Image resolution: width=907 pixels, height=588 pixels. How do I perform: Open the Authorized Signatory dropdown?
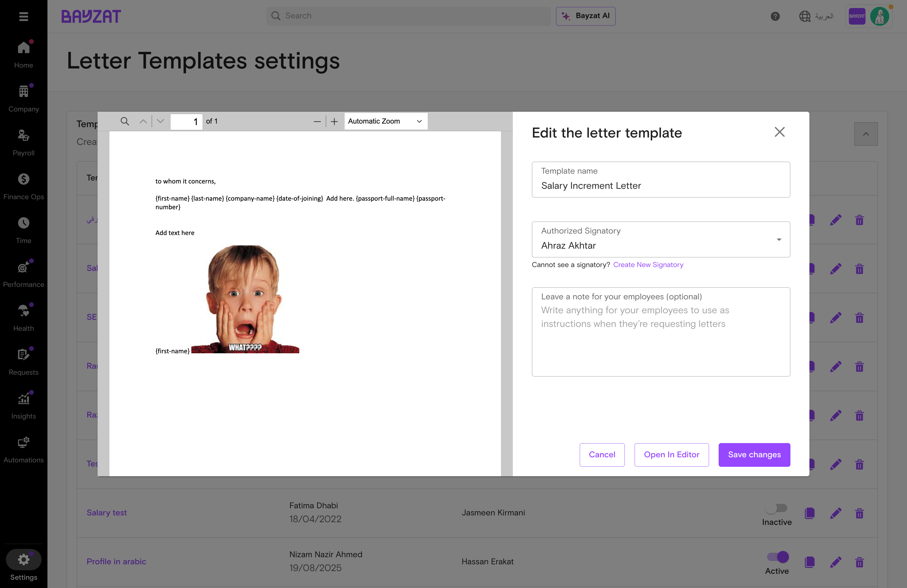pos(661,239)
